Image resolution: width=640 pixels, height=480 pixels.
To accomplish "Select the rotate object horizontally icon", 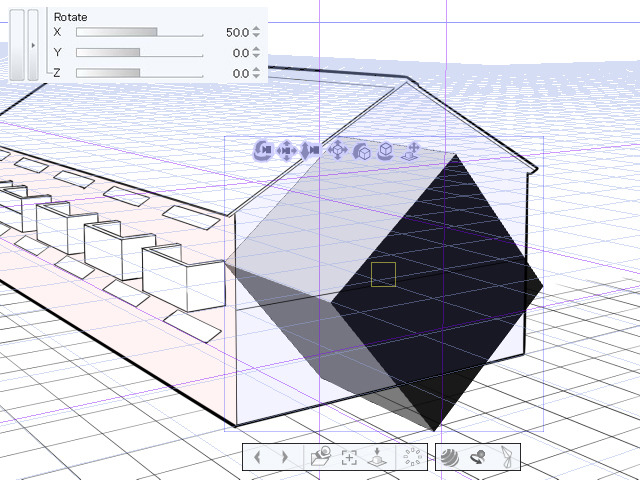I will (385, 151).
